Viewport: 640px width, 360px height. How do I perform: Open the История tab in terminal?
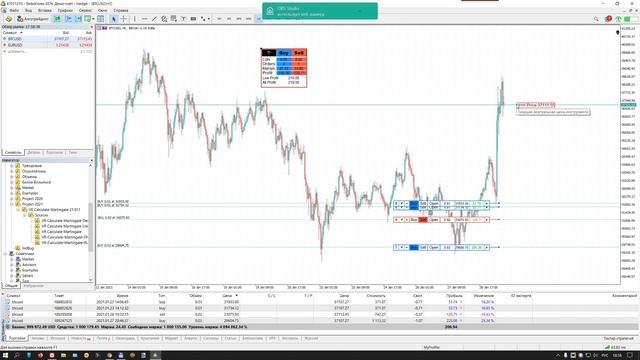tap(58, 338)
